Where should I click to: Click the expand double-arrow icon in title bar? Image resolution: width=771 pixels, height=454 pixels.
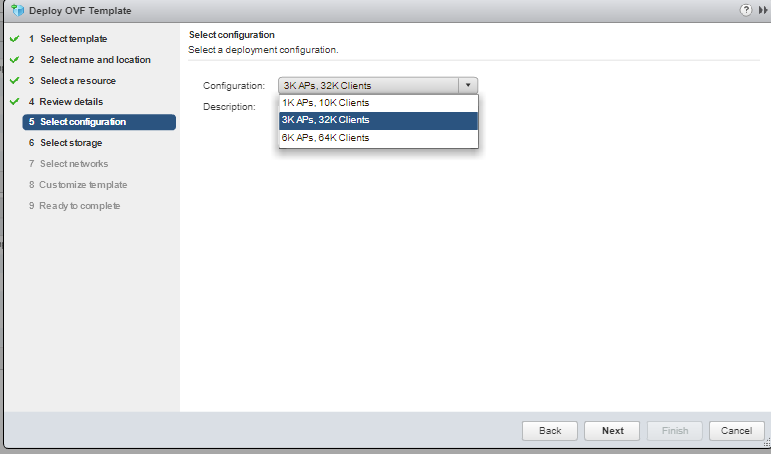pos(763,10)
